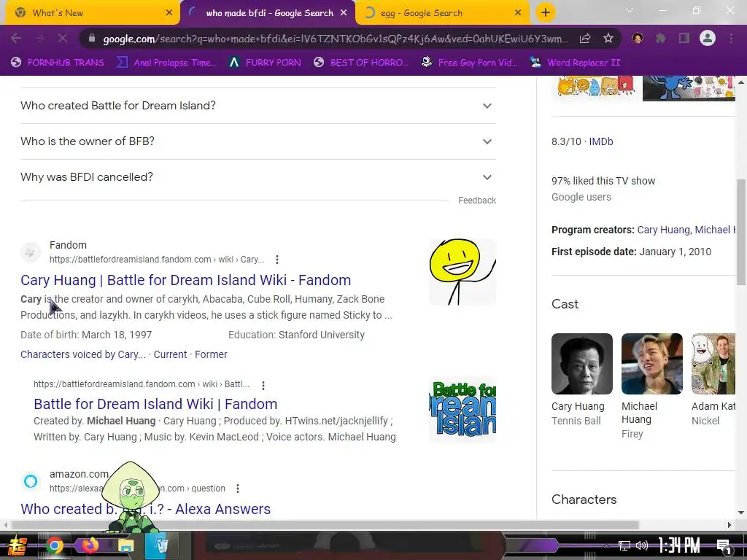Toggle the browser side panel icon
This screenshot has height=560, width=747.
coord(684,38)
